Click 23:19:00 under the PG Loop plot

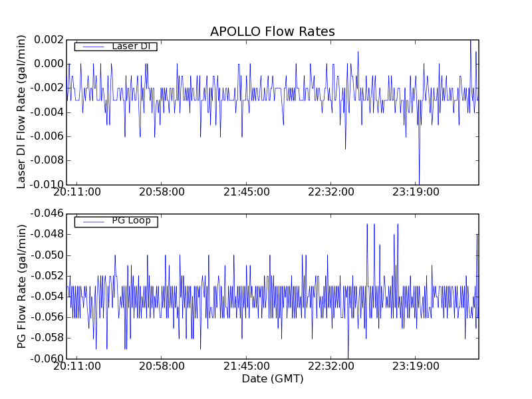[416, 366]
